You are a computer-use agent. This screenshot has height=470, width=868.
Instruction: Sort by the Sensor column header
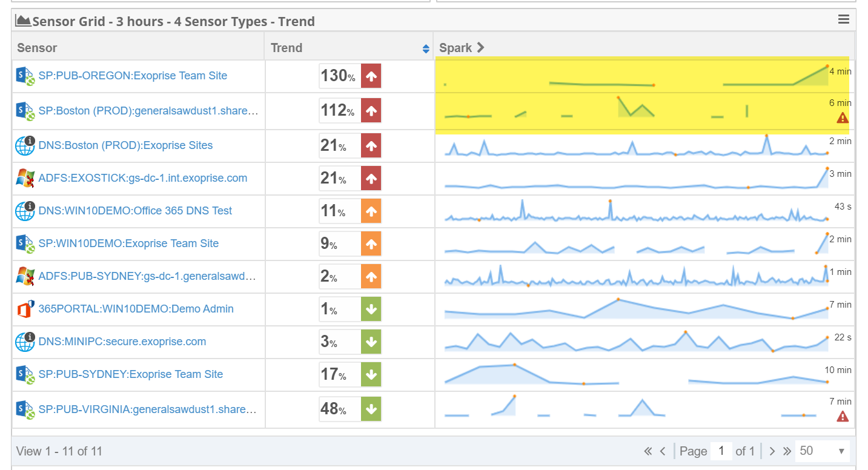(137, 47)
